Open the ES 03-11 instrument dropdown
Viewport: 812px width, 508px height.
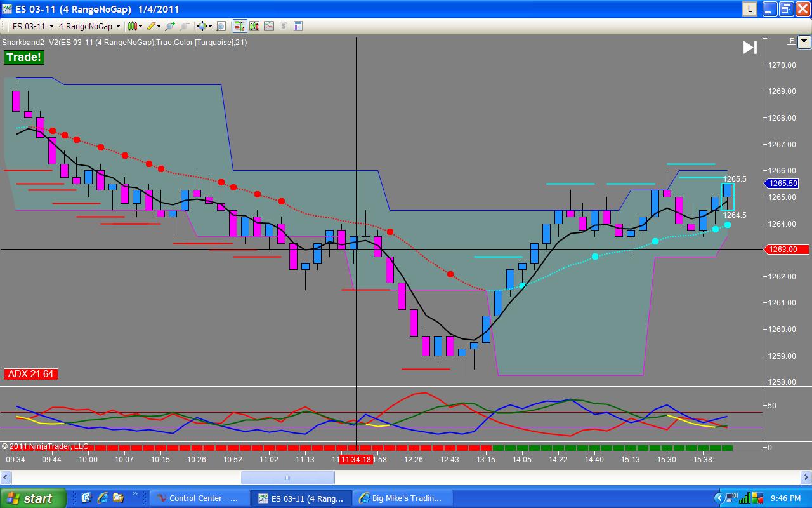click(x=33, y=26)
